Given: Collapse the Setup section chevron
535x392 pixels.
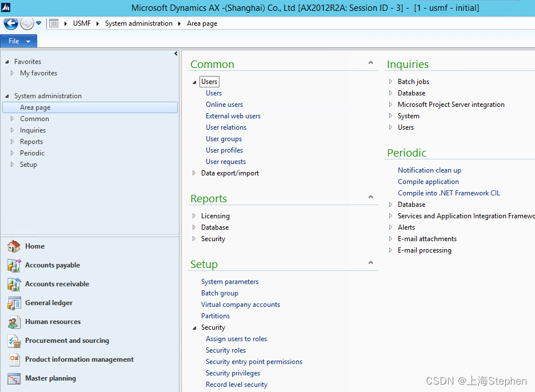Looking at the screenshot, I should point(370,263).
